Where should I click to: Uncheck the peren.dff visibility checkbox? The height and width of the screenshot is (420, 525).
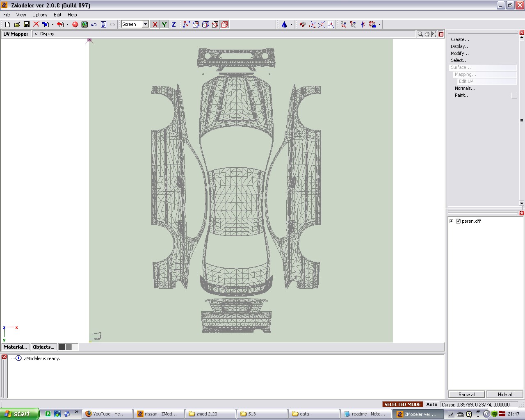coord(458,221)
